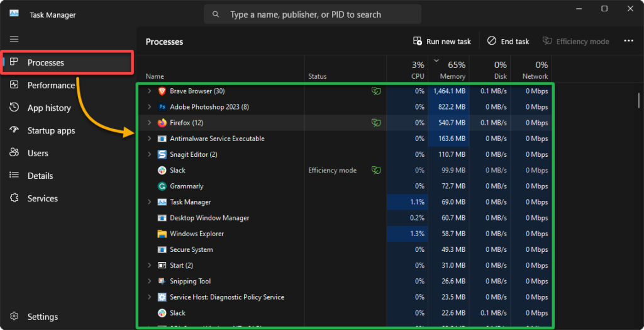Click the Brave Browser icon in process list
Viewport: 644px width, 330px height.
click(162, 91)
